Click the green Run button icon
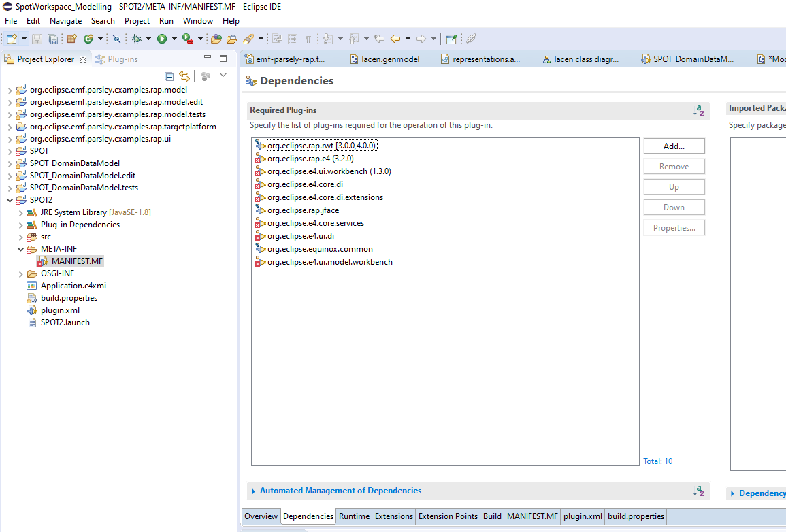This screenshot has width=786, height=532. click(162, 39)
